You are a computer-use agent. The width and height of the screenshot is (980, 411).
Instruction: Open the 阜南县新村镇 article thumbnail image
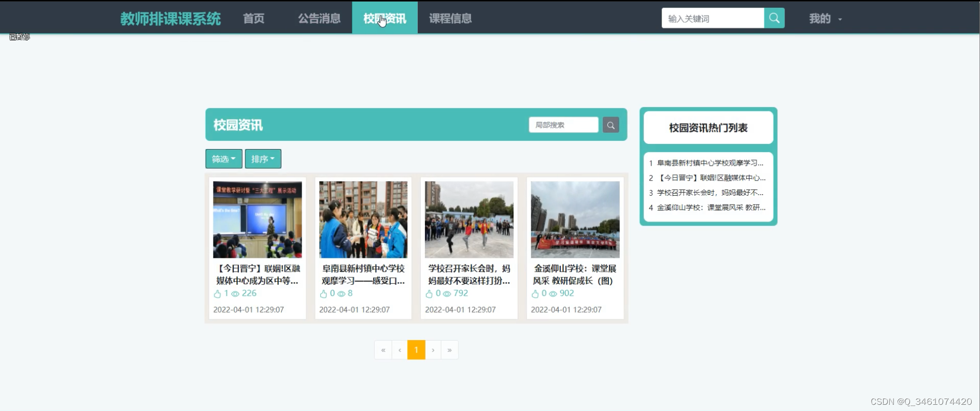[363, 219]
